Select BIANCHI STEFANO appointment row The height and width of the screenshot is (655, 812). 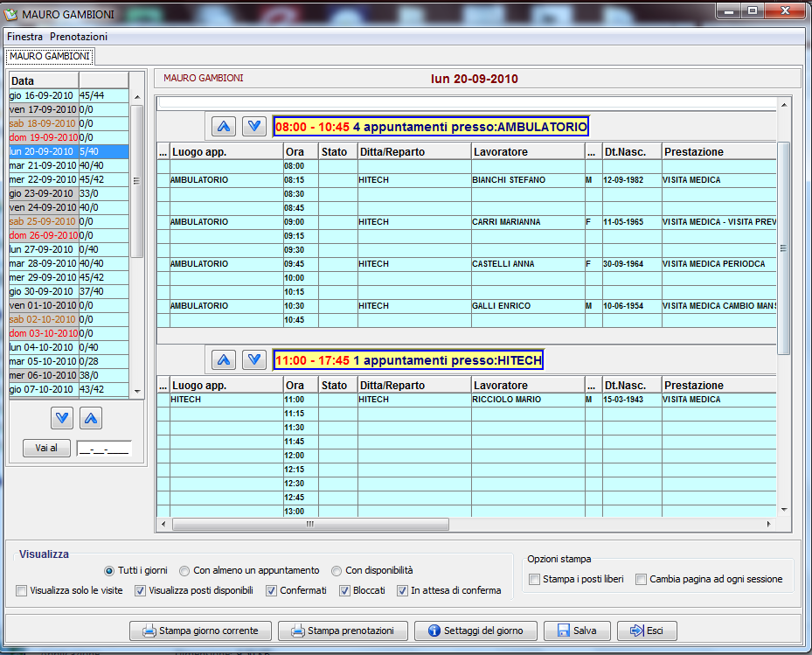click(466, 180)
